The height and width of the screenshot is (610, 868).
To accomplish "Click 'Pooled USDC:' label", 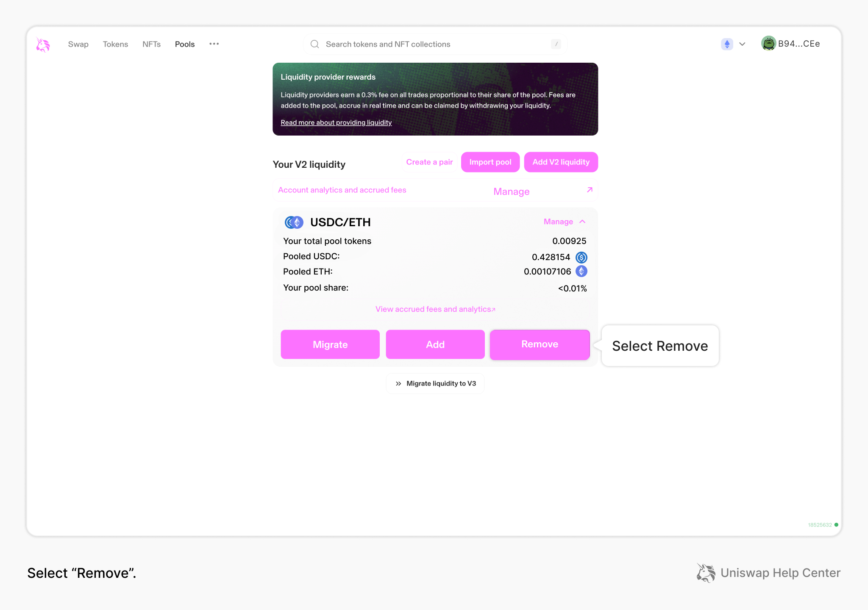I will click(x=312, y=256).
